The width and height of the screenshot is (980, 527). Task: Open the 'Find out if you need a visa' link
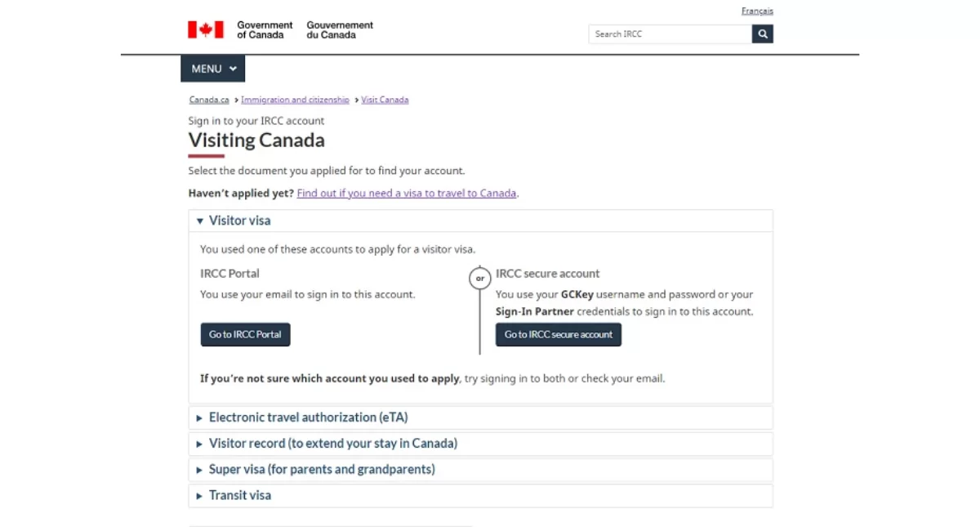click(x=406, y=193)
